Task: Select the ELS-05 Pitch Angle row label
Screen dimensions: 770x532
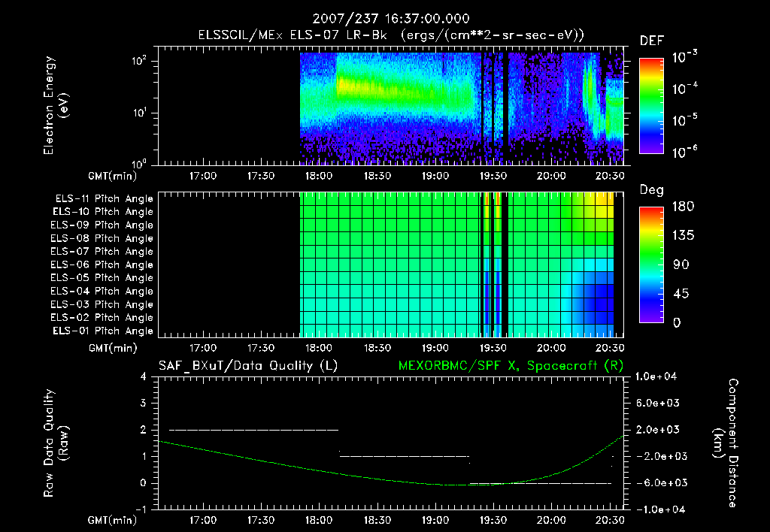Action: click(x=102, y=278)
